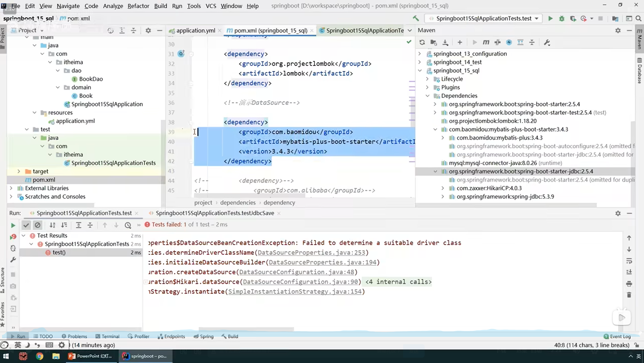The height and width of the screenshot is (363, 644).
Task: Expand the target folder in Project tree
Action: (19, 171)
